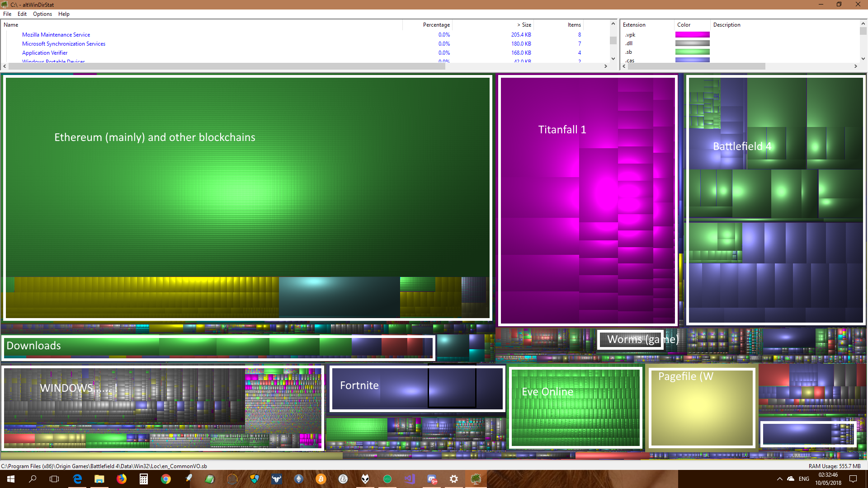Open the Options menu
The height and width of the screenshot is (488, 868).
click(x=42, y=14)
